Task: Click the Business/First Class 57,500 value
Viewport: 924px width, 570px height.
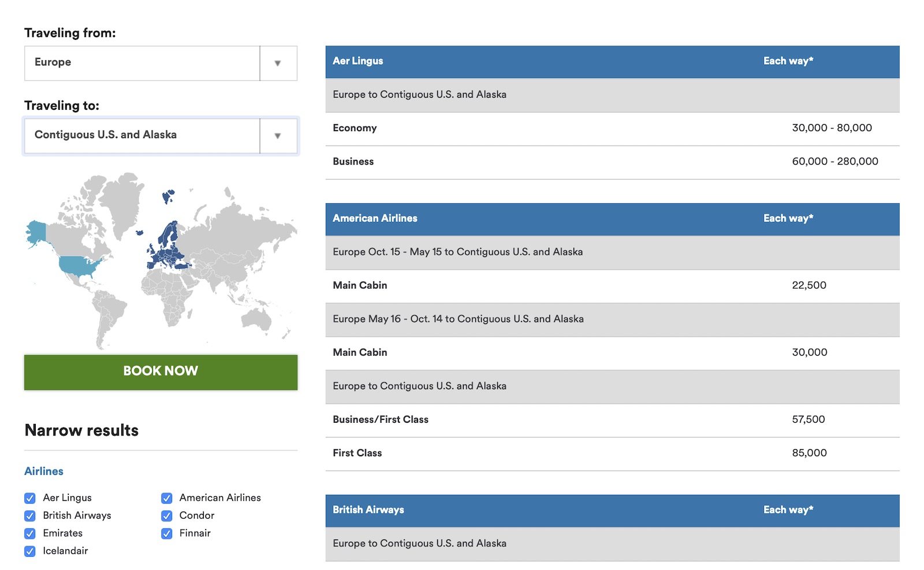Action: (x=808, y=419)
